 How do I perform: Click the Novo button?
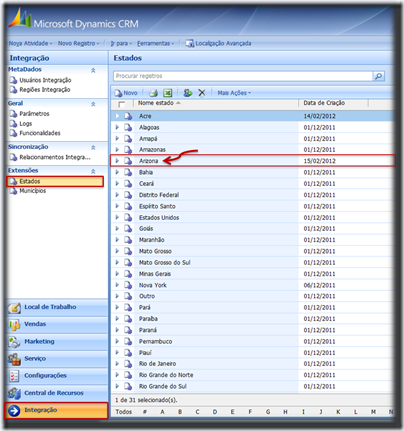pyautogui.click(x=126, y=93)
